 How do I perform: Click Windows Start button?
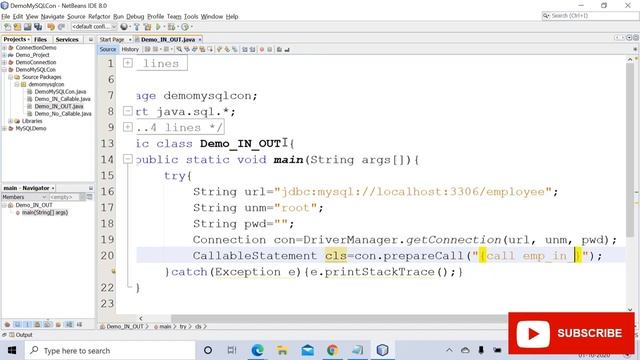tap(12, 350)
